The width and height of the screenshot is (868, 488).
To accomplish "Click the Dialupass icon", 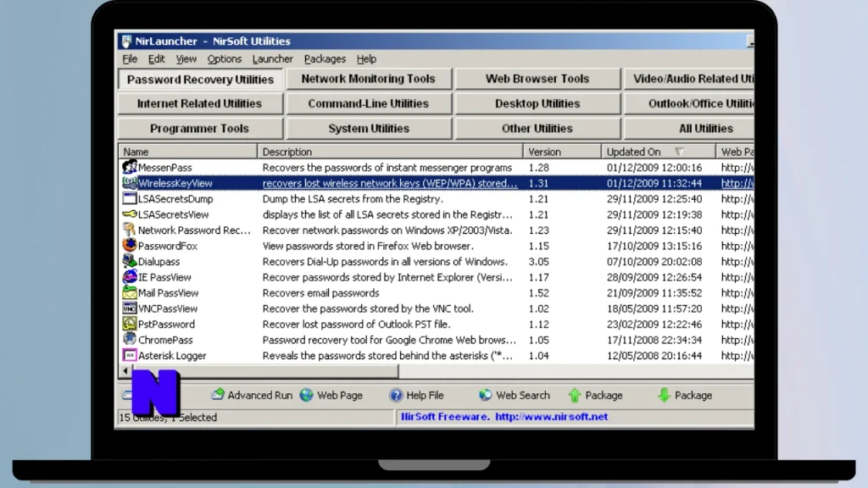I will (130, 261).
